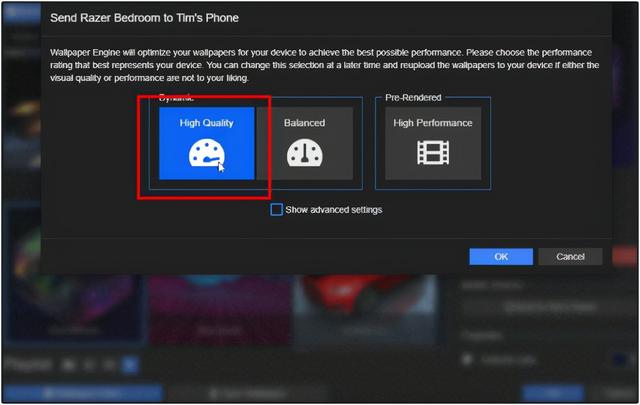Image resolution: width=640 pixels, height=405 pixels.
Task: Choose the Balanced performance option label
Action: tap(304, 123)
